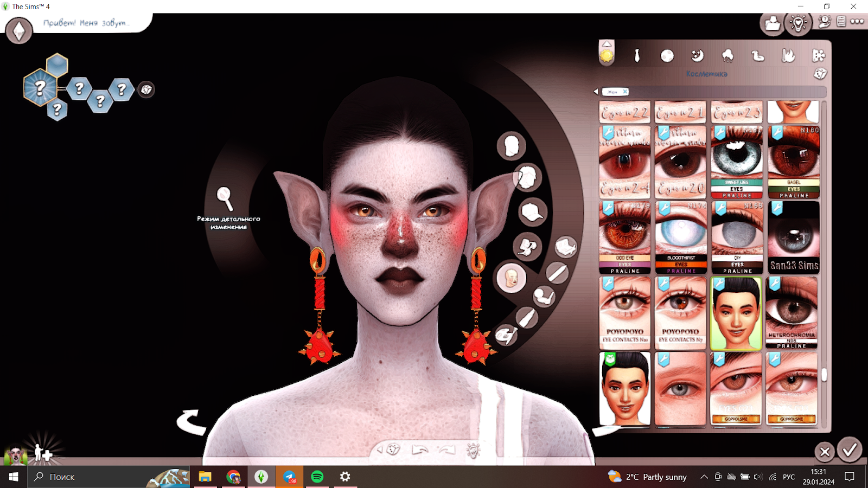Image resolution: width=868 pixels, height=488 pixels.
Task: Collapse outfit list with up arrow above sun
Action: 607,44
